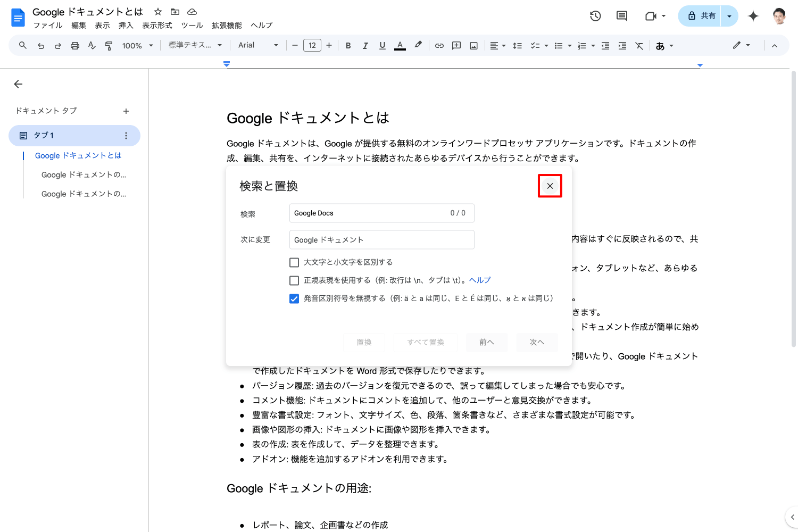Viewport: 798px width, 532px height.
Task: Click the insert image icon
Action: [473, 46]
